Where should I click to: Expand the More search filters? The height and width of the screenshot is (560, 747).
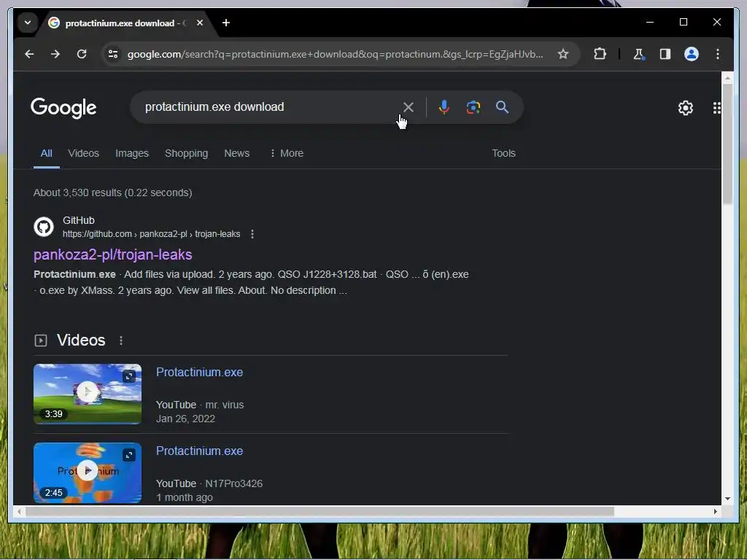(x=287, y=153)
